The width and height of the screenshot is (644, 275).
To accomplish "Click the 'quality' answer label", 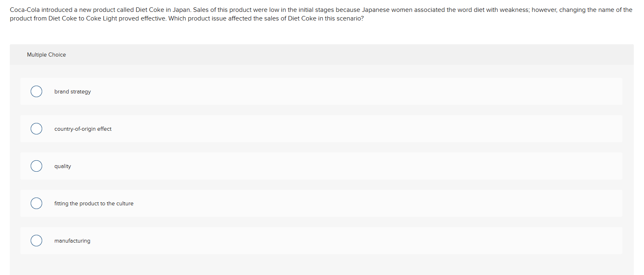I will [63, 166].
